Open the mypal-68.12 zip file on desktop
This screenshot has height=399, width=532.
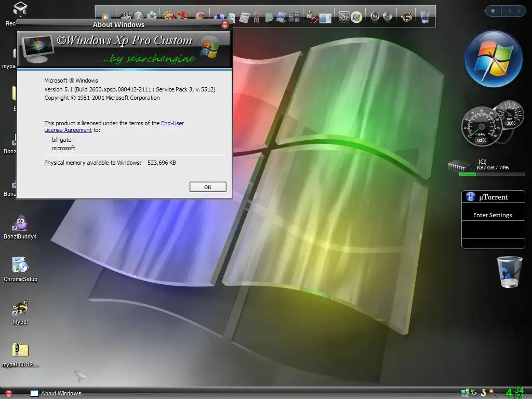(20, 355)
